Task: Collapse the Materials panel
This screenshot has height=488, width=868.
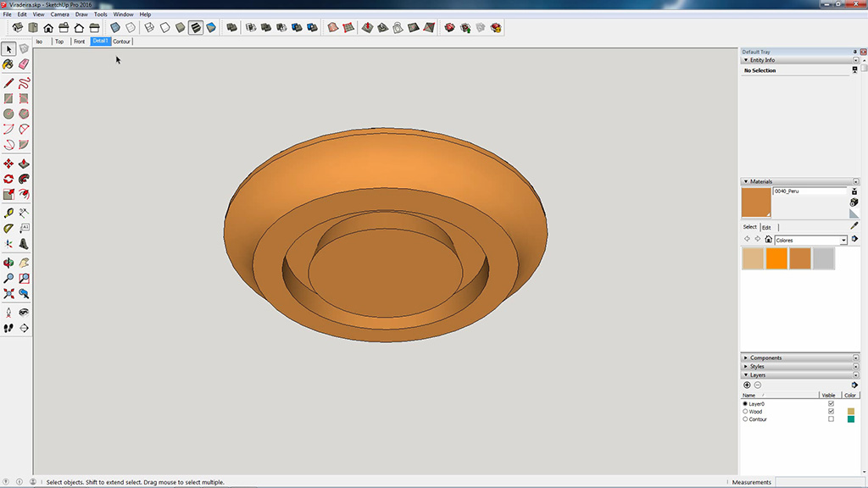Action: tap(746, 181)
